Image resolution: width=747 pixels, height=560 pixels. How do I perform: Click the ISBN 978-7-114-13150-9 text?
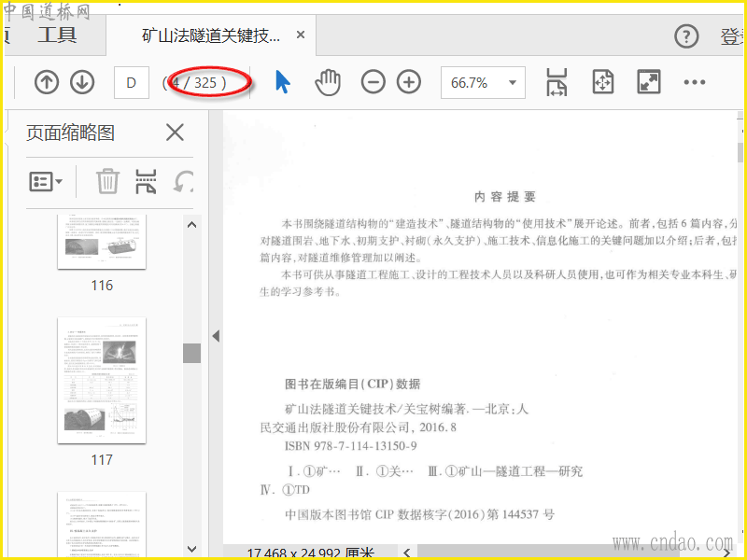click(351, 446)
